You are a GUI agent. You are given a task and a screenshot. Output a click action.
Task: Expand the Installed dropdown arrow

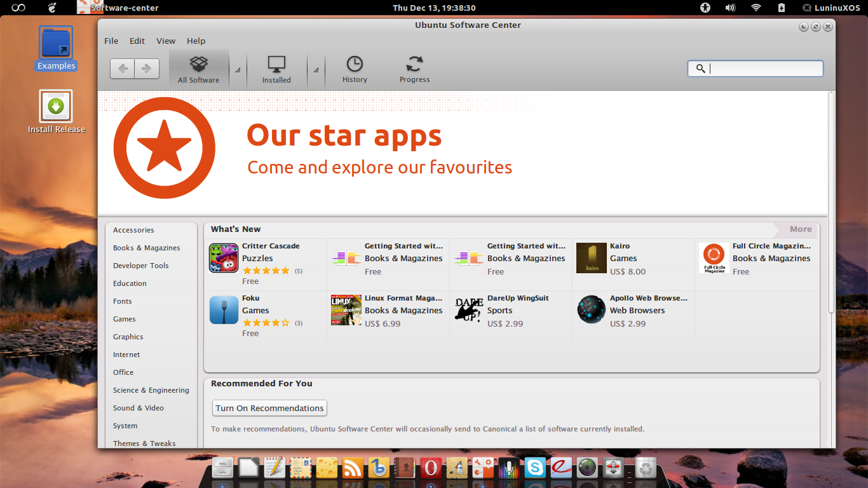316,70
